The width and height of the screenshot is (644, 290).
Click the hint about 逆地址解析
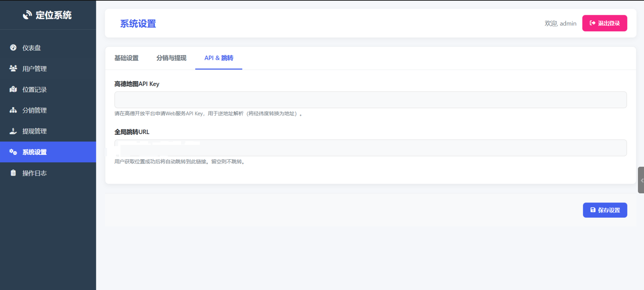pos(208,114)
